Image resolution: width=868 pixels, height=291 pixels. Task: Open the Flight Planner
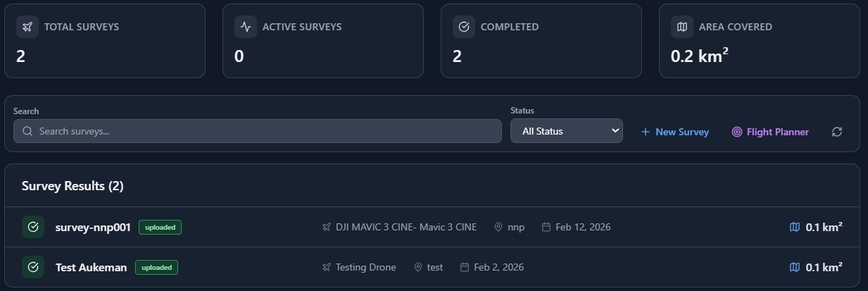pyautogui.click(x=770, y=132)
